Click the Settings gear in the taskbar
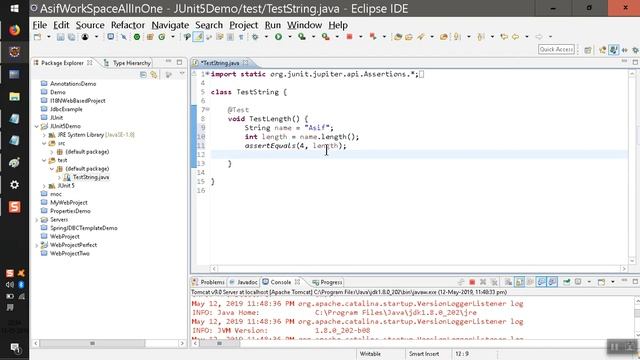This screenshot has height=360, width=640. point(14,185)
